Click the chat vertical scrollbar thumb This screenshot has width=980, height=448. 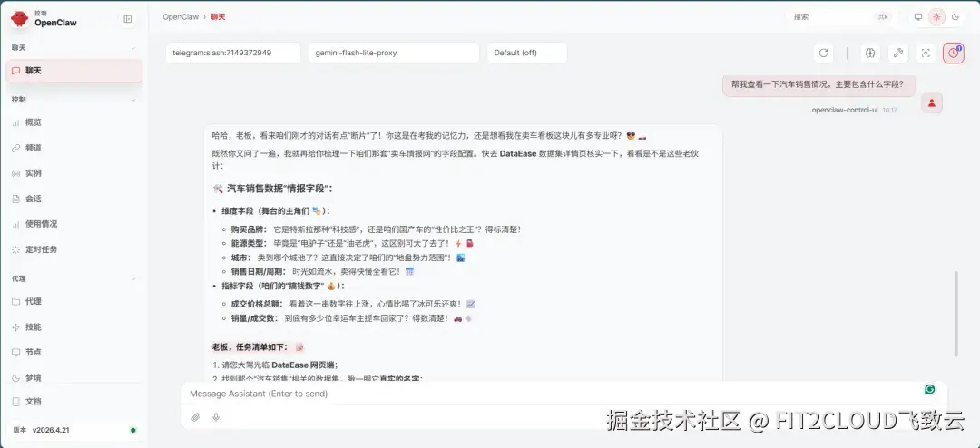click(x=955, y=315)
